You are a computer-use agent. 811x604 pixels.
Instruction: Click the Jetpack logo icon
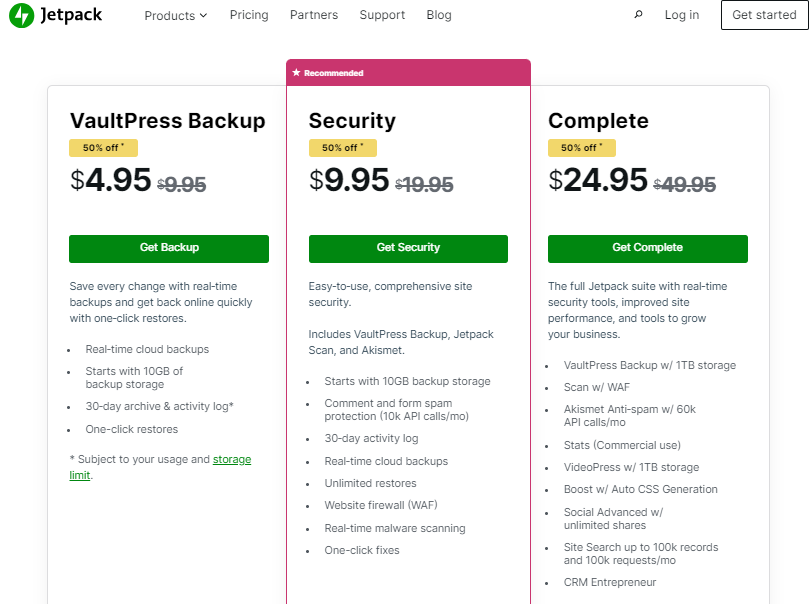point(21,16)
